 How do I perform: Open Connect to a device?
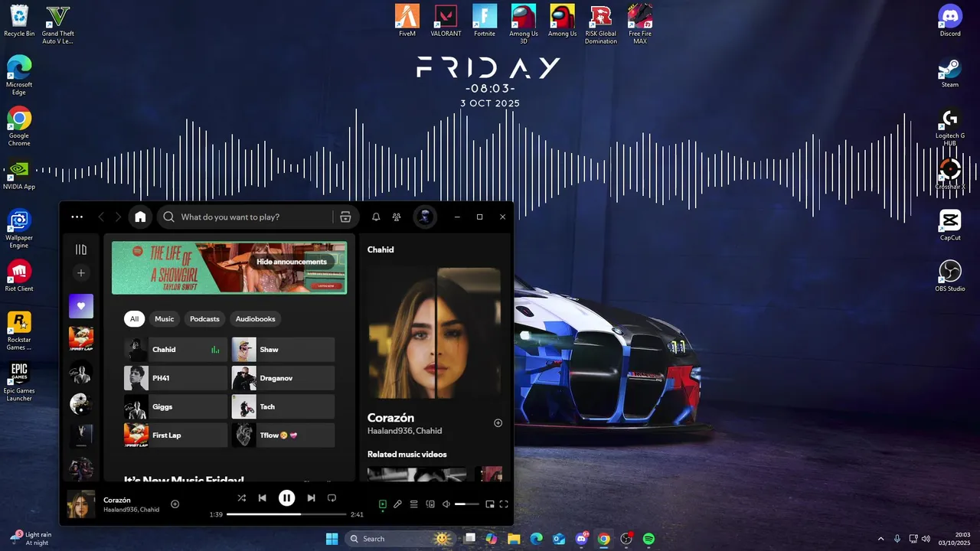(430, 504)
